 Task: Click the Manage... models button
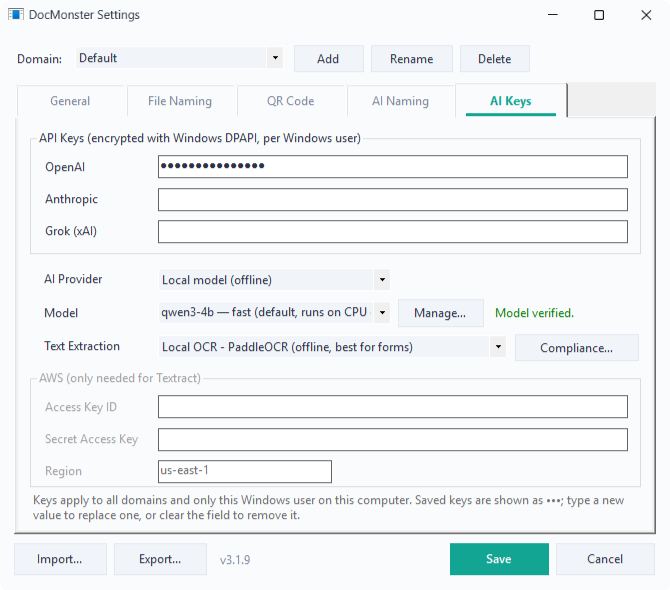click(441, 313)
